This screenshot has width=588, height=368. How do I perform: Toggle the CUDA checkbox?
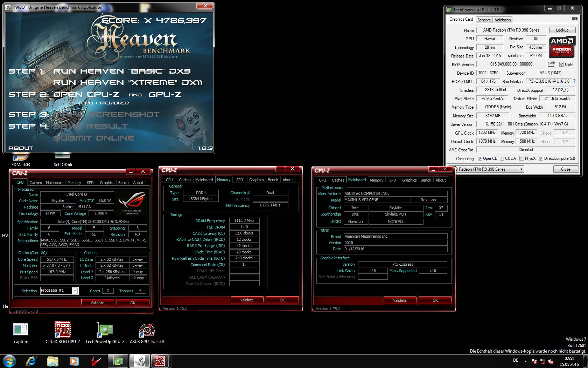pos(502,158)
